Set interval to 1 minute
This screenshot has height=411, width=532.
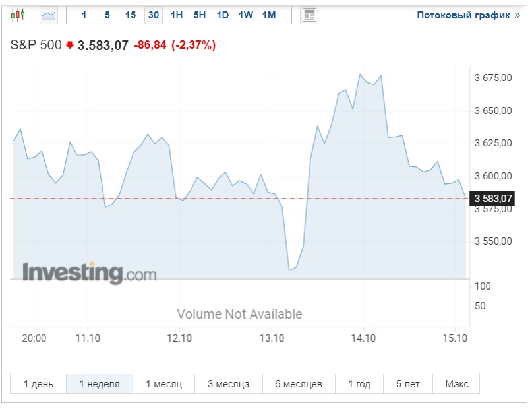tap(84, 15)
